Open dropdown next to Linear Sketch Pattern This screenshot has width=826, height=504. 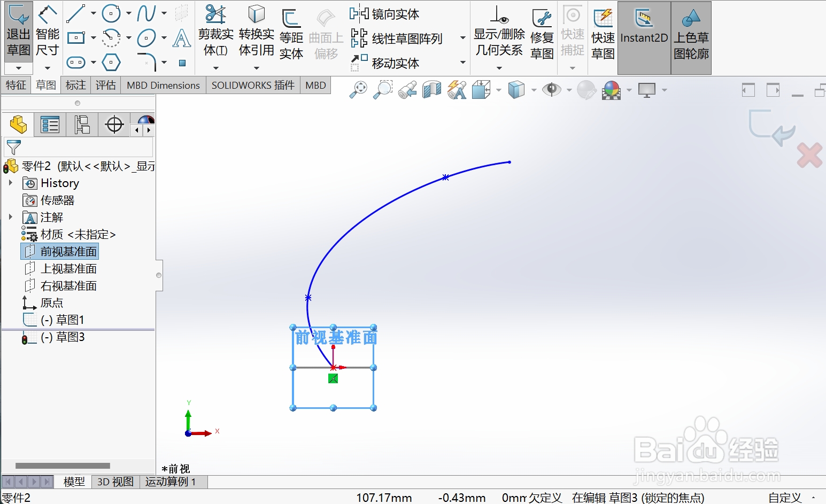click(x=463, y=38)
